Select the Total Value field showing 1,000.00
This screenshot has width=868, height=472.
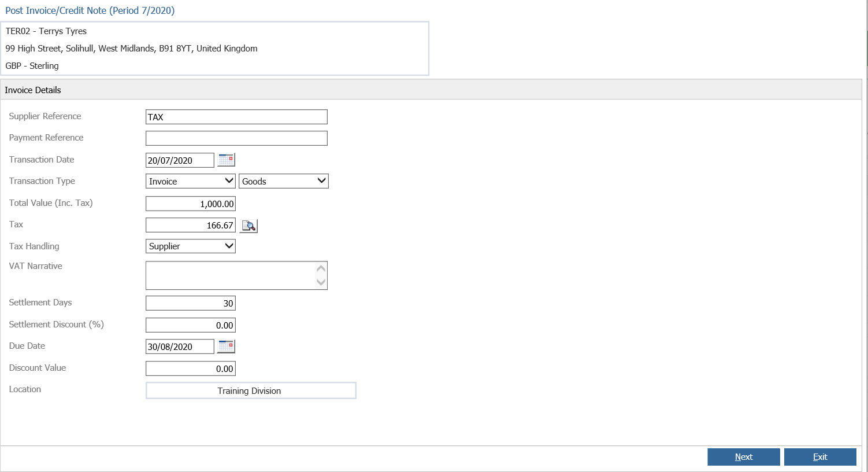click(x=190, y=203)
